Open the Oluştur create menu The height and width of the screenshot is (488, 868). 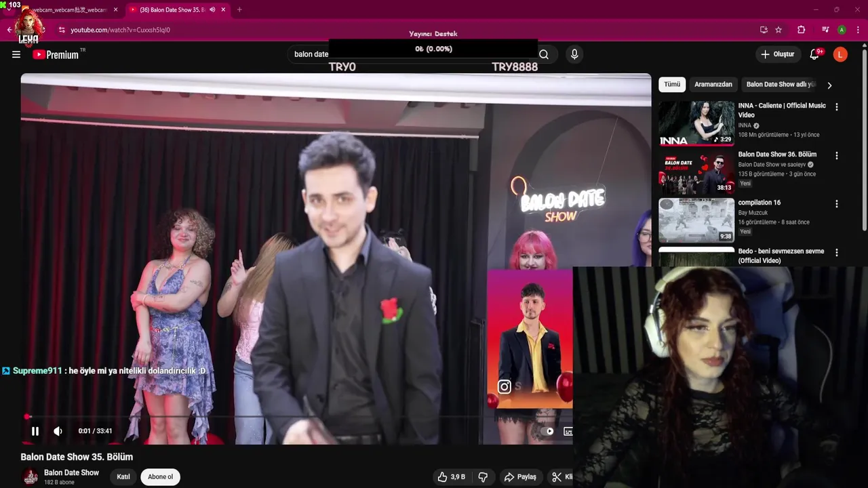pyautogui.click(x=777, y=54)
